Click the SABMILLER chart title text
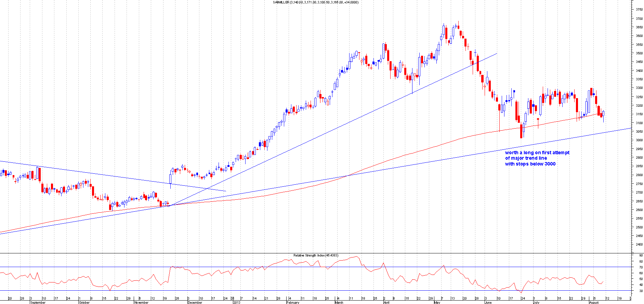This screenshot has height=304, width=644. click(x=315, y=2)
